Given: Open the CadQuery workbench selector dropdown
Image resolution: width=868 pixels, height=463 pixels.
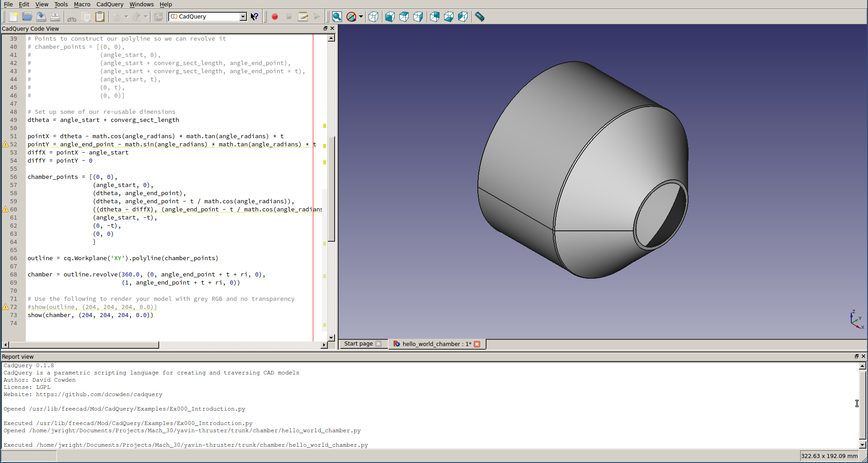Looking at the screenshot, I should [243, 17].
